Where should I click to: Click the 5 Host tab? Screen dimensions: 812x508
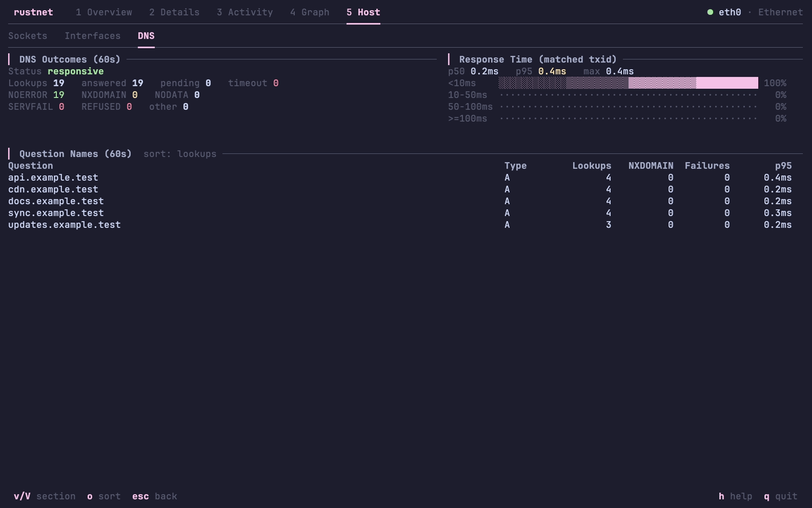pyautogui.click(x=363, y=12)
